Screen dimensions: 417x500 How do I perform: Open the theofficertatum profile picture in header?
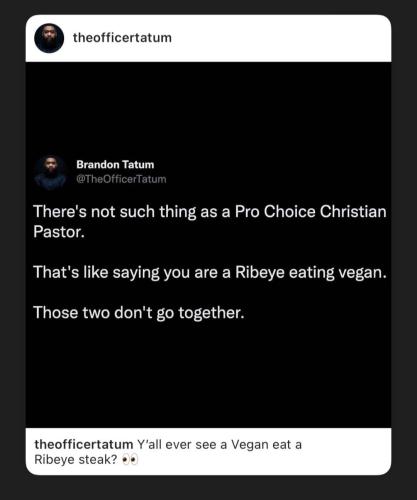[49, 38]
